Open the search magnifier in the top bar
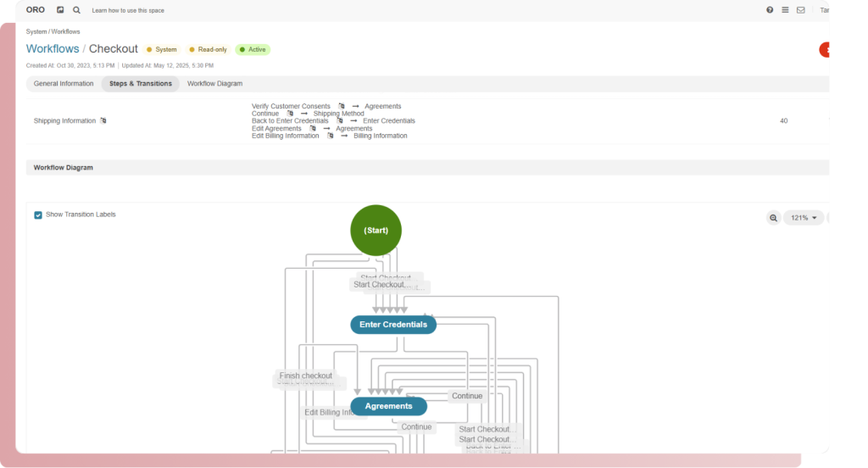The height and width of the screenshot is (468, 868). click(x=76, y=10)
